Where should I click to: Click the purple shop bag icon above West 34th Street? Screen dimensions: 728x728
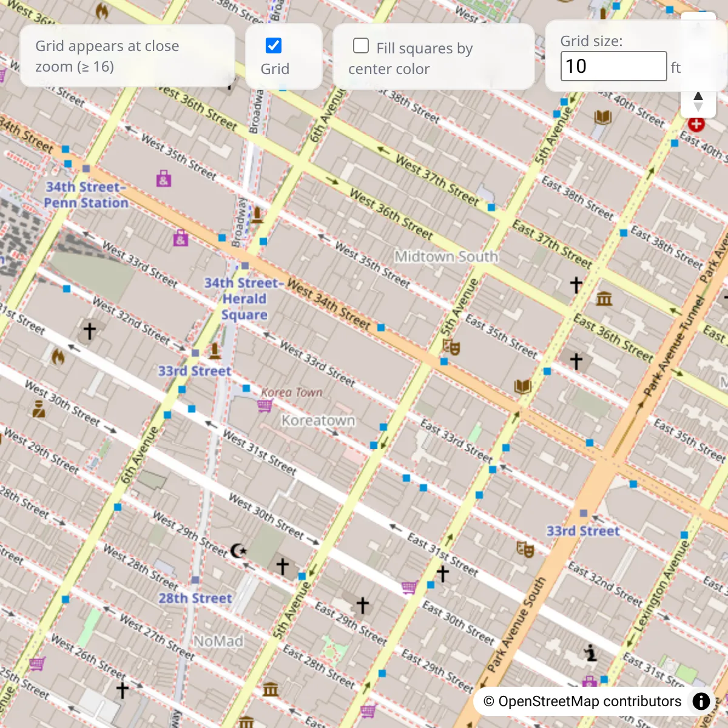click(x=181, y=238)
